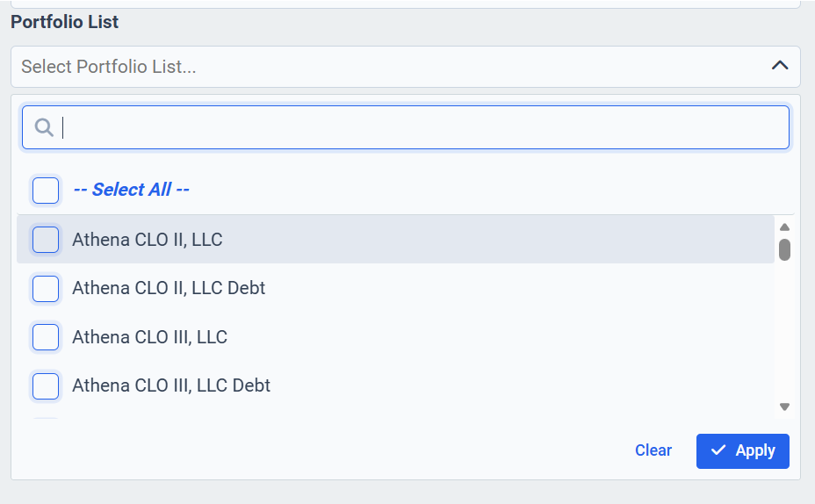The width and height of the screenshot is (815, 504).
Task: Pick the Athena CLO III, LLC label
Action: (149, 337)
